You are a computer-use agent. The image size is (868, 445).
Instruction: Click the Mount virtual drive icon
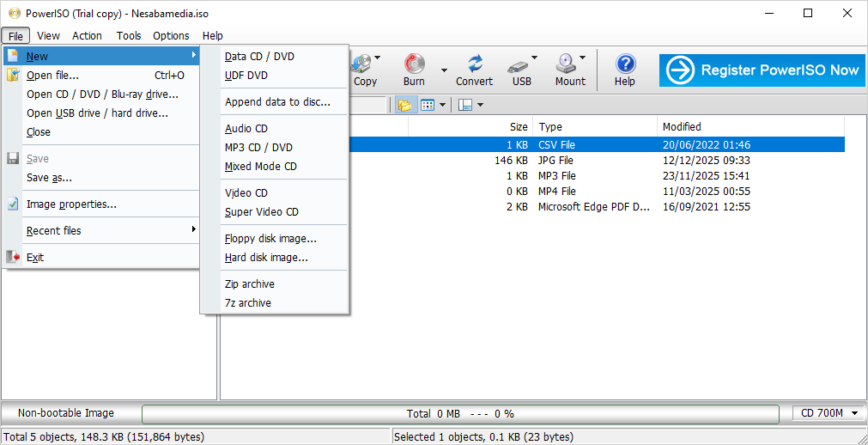(x=566, y=64)
